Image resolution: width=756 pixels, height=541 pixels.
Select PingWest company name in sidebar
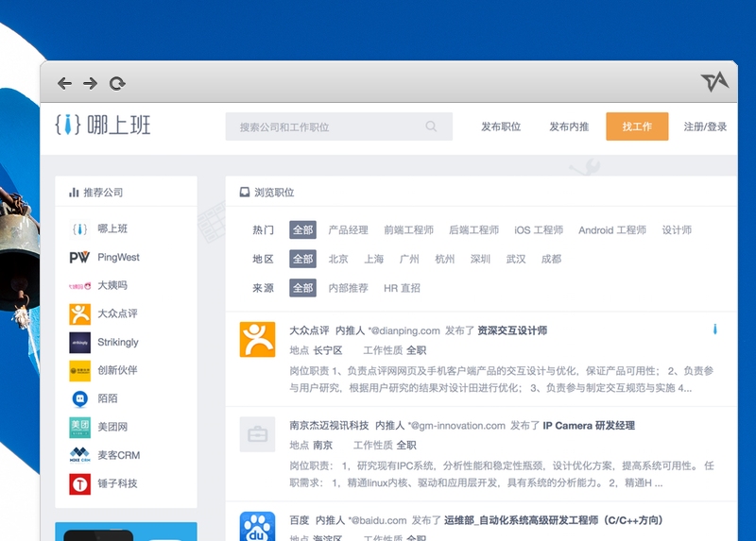pyautogui.click(x=118, y=257)
